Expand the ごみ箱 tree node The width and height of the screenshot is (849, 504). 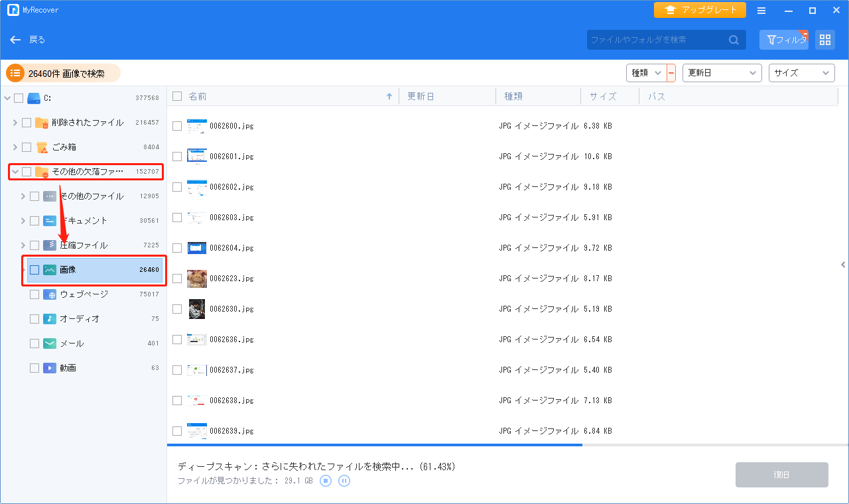point(15,147)
